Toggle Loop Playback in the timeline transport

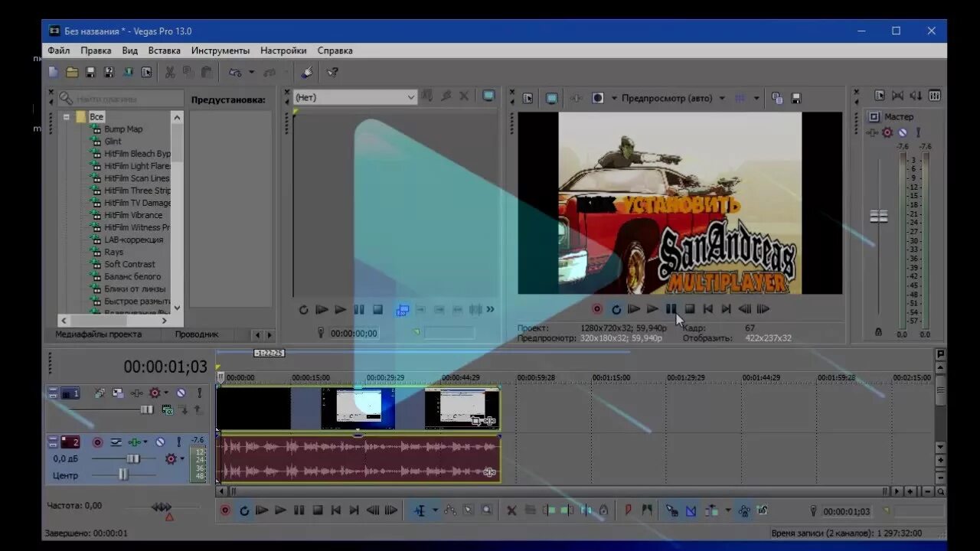(243, 510)
